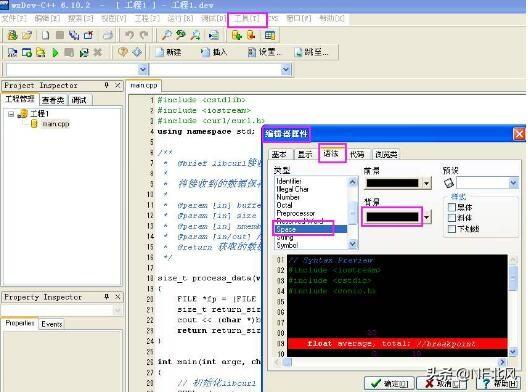The height and width of the screenshot is (392, 528).
Task: Click the undo arrow icon
Action: pyautogui.click(x=130, y=35)
